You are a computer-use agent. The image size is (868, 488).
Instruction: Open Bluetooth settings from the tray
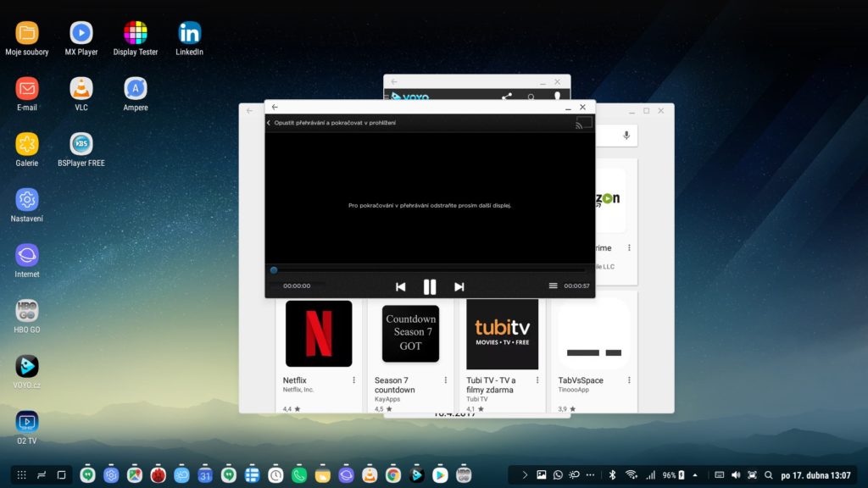click(x=612, y=474)
